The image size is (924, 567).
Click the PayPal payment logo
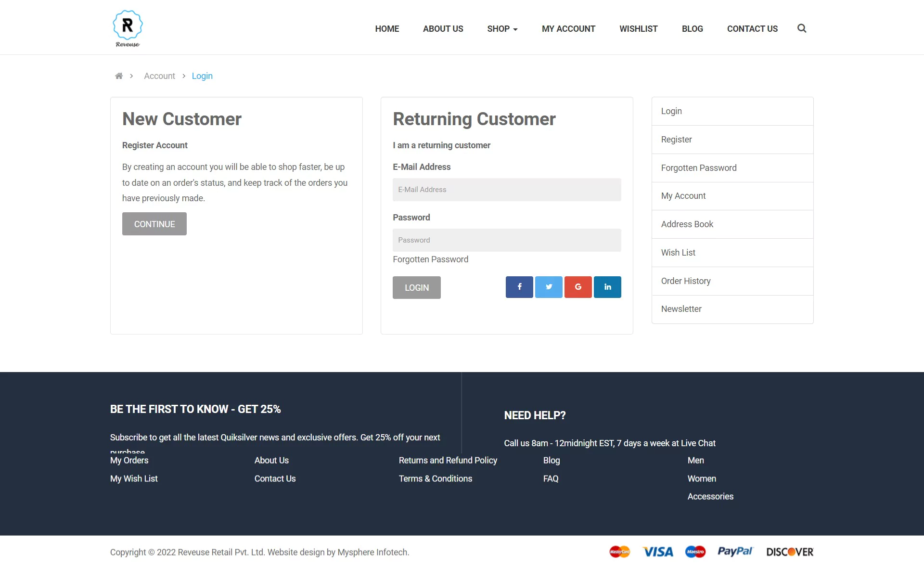pos(734,552)
